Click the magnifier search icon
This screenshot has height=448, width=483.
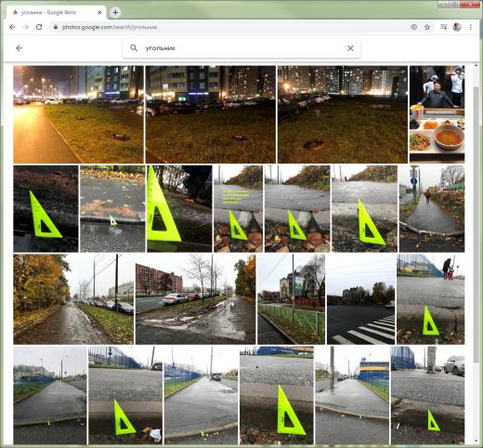coord(134,48)
